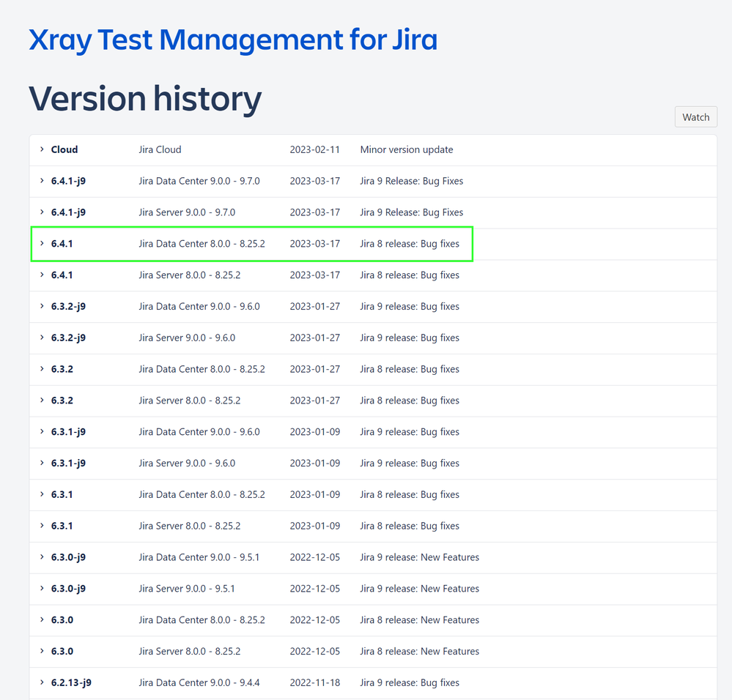The height and width of the screenshot is (700, 732).
Task: Click 'Jira Data Center 9.0.0 - 9.4.4' text
Action: click(x=199, y=682)
